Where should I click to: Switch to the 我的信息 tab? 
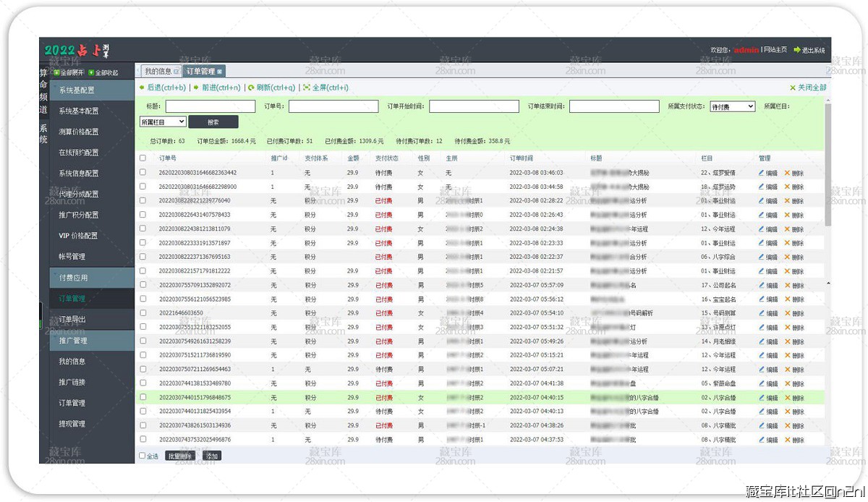(158, 71)
